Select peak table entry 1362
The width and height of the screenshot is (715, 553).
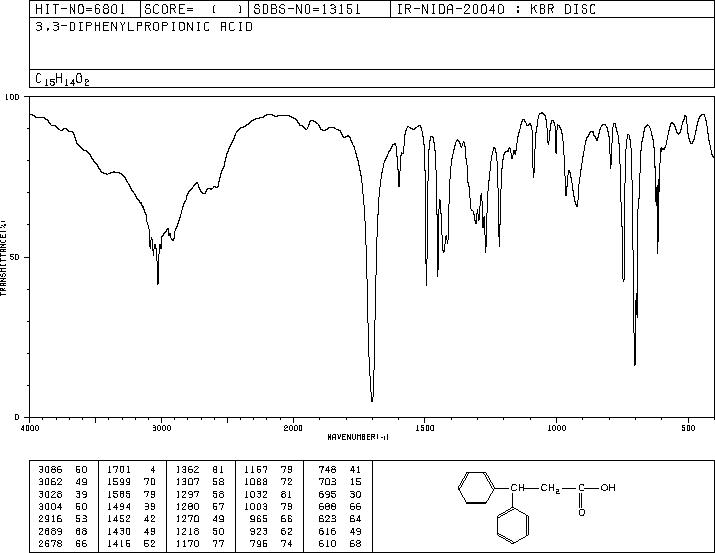[200, 470]
